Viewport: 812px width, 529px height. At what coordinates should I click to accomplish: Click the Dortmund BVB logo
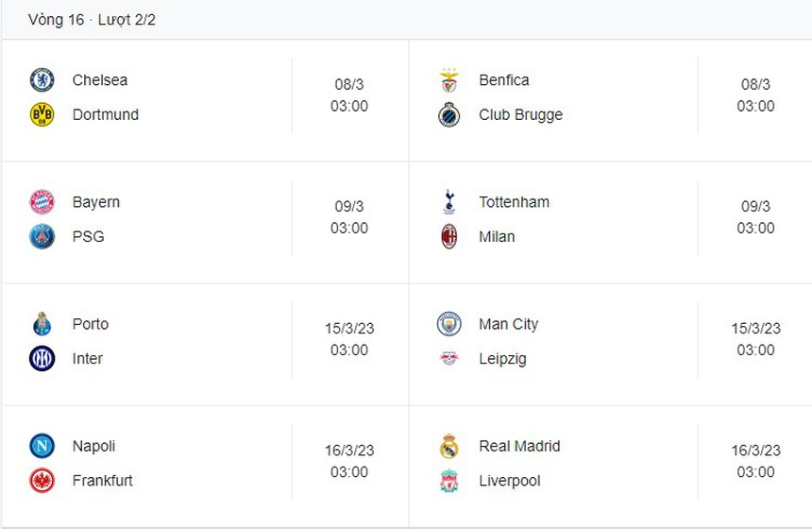(42, 115)
